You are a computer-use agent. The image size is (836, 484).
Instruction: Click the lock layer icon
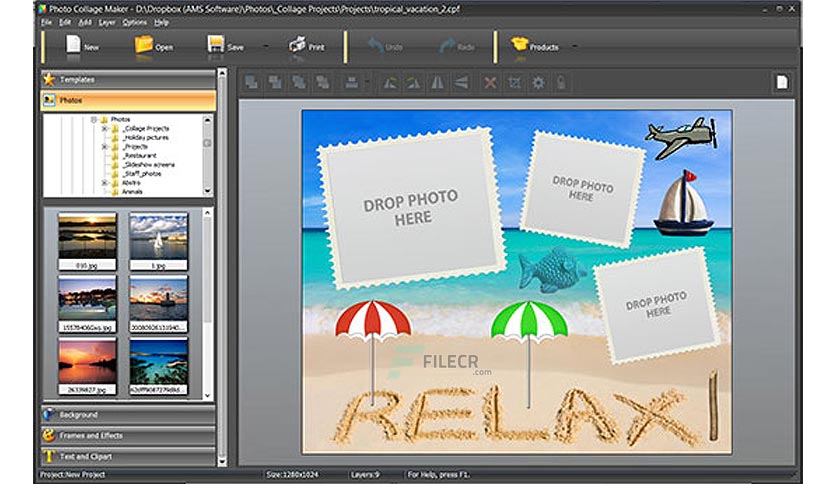click(x=561, y=83)
